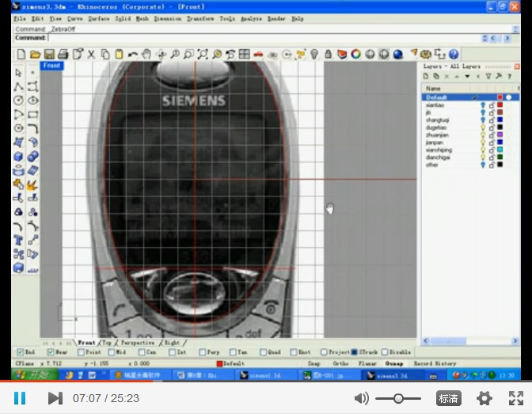Undo with the curved arrow icon
This screenshot has height=414, width=532.
[133, 55]
